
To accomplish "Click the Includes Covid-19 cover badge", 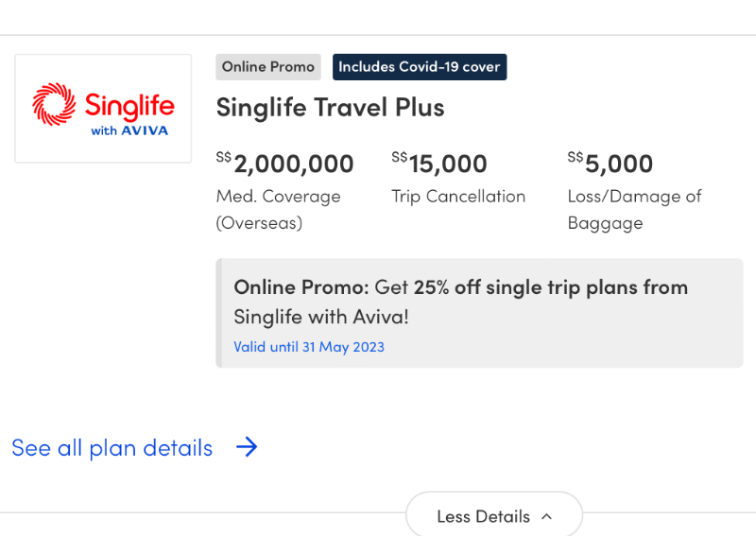I will 420,67.
